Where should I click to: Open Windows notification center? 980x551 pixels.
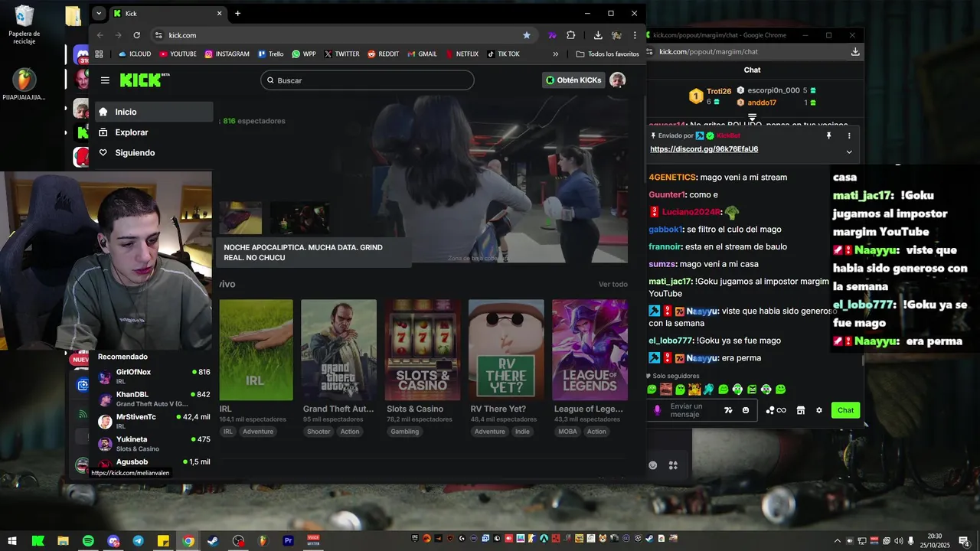pyautogui.click(x=963, y=541)
